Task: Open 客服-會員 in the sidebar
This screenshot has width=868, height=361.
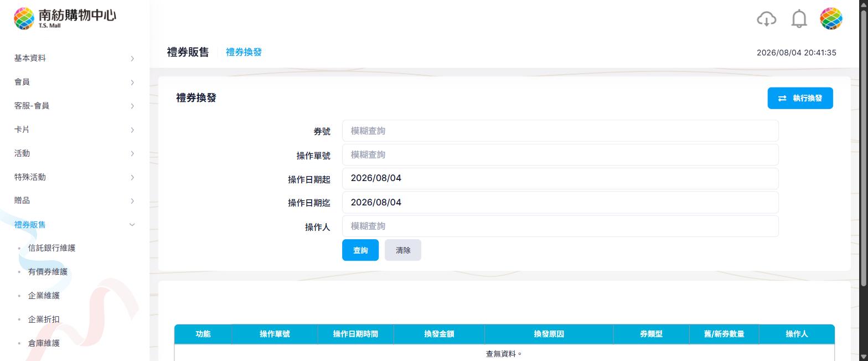Action: point(32,106)
